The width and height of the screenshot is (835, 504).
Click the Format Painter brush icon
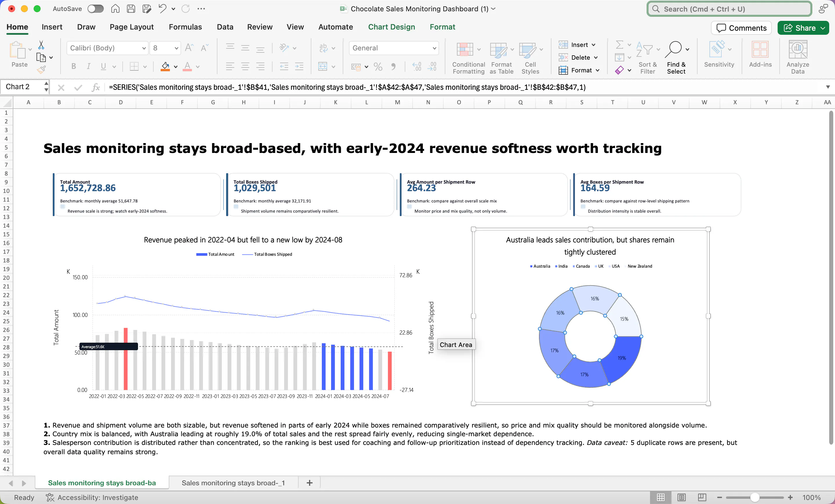click(41, 70)
